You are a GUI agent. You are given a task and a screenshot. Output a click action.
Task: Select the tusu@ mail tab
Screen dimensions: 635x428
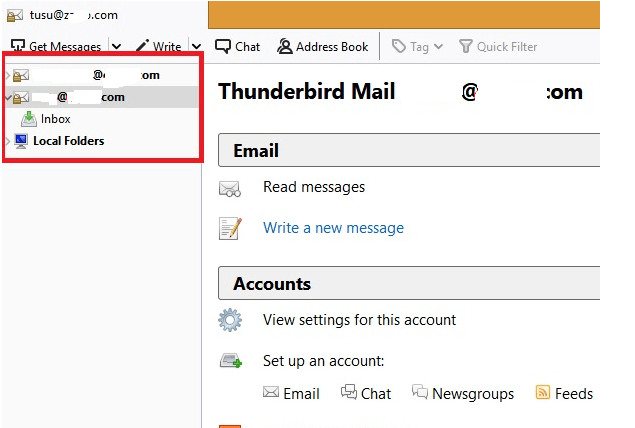point(63,15)
